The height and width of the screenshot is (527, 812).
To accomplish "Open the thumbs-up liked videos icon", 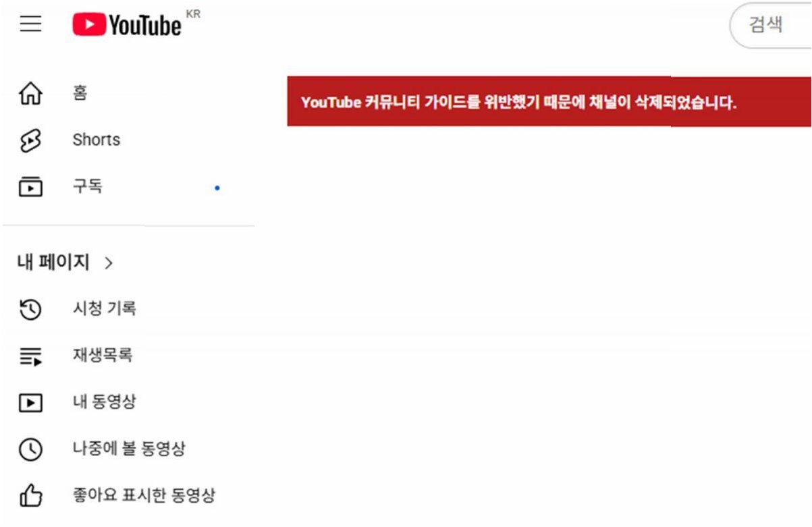I will (30, 497).
